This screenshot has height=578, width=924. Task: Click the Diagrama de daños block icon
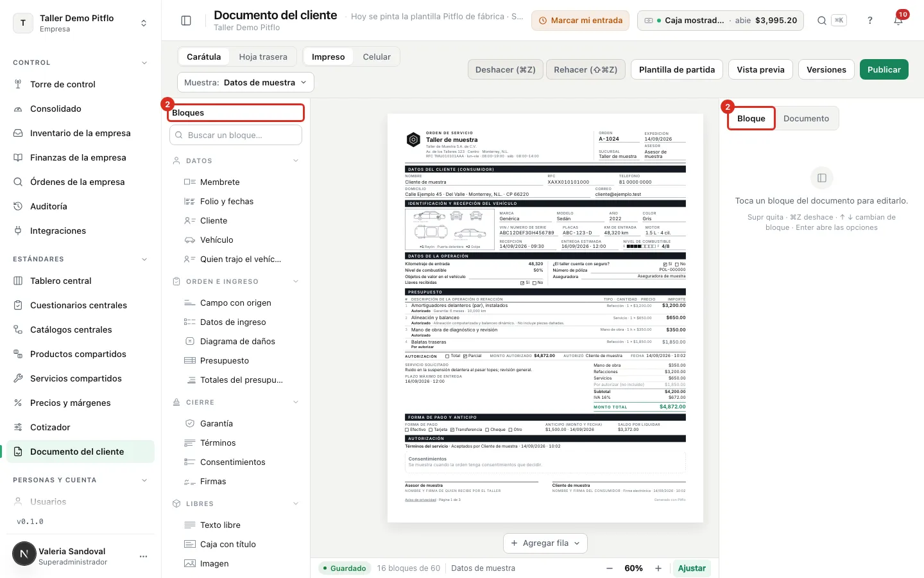pos(190,341)
